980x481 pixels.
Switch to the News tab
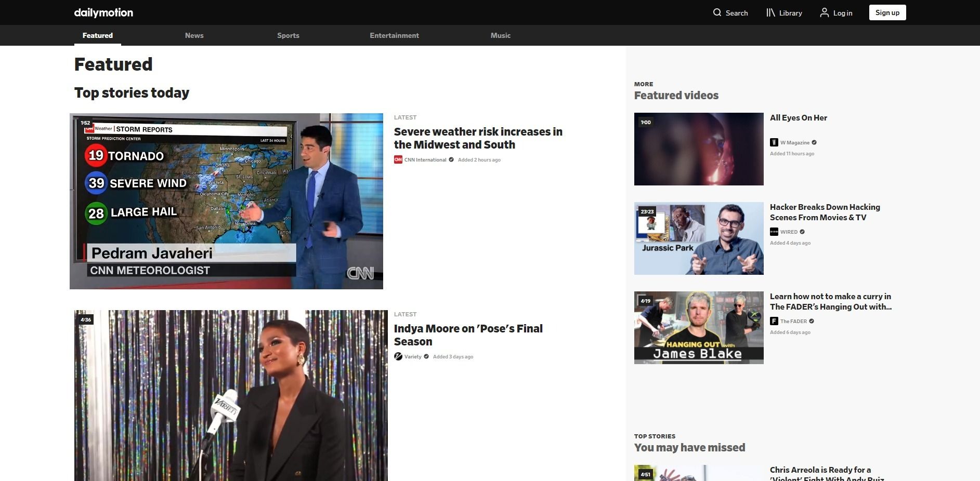(x=194, y=35)
